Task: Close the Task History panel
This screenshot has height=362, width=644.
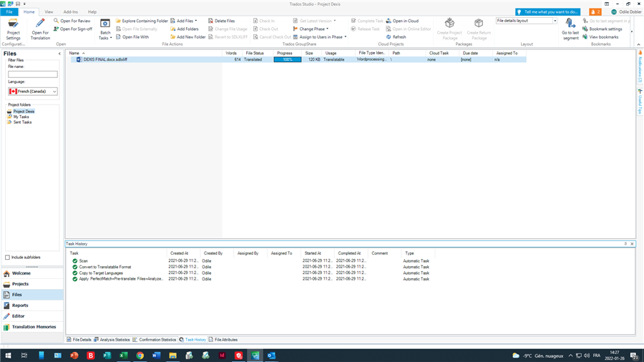Action: click(632, 244)
